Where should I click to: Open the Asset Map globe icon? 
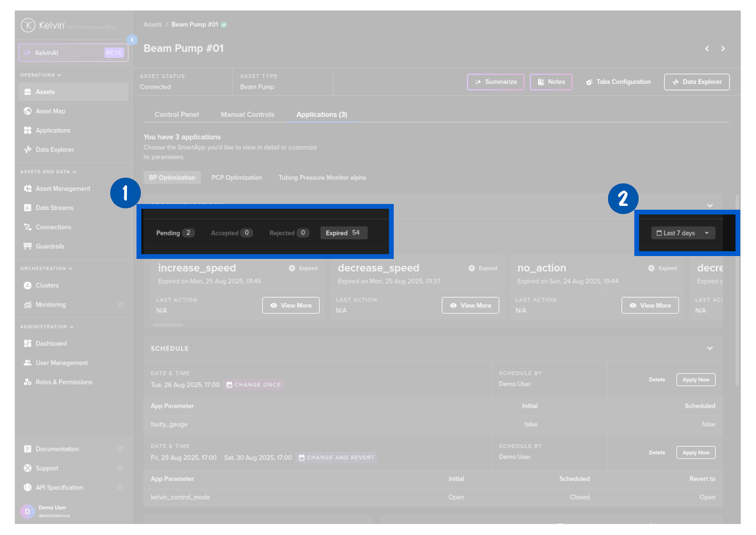click(28, 111)
